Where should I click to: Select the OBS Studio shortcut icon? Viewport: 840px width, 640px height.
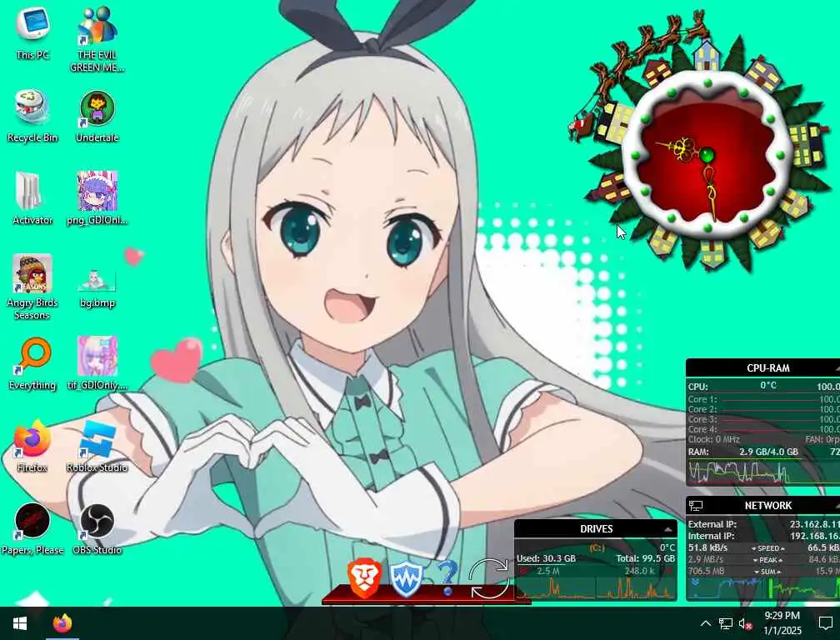click(x=97, y=529)
